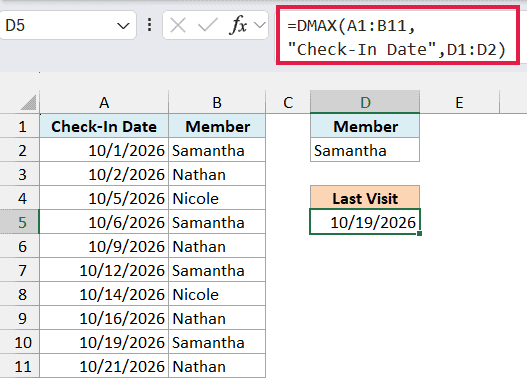This screenshot has height=378, width=527.
Task: Select cell with 10/12/2026
Action: click(x=104, y=270)
